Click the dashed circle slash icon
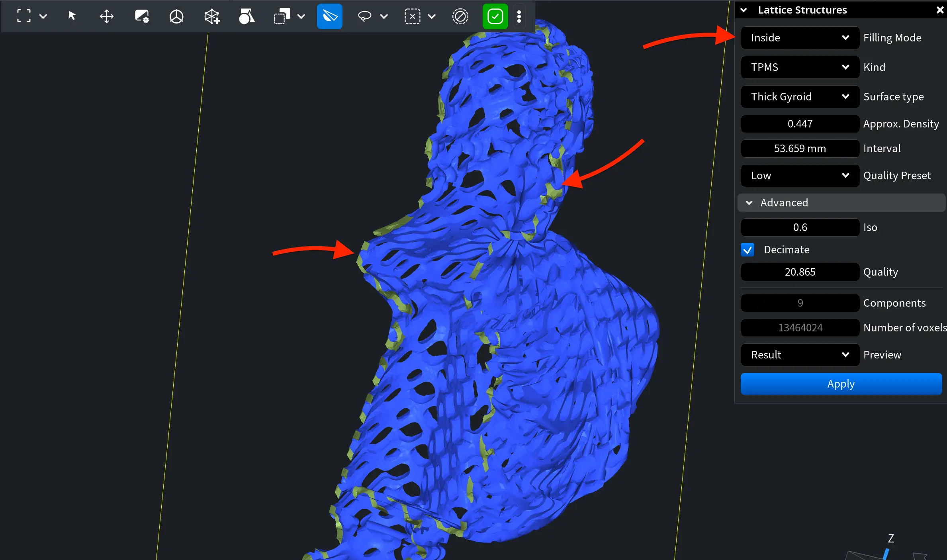Screen dimensions: 947x560 (460, 16)
